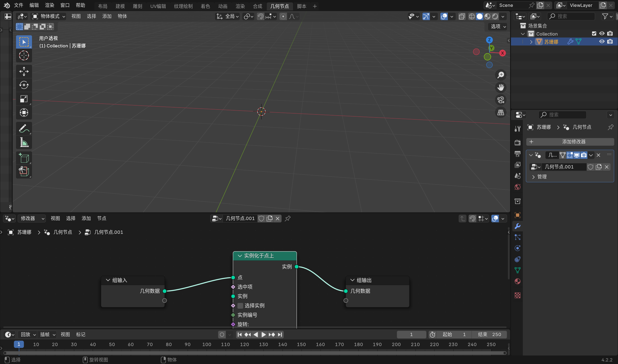Viewport: 618px width, 364px height.
Task: Switch to 布局 workspace tab
Action: 103,6
